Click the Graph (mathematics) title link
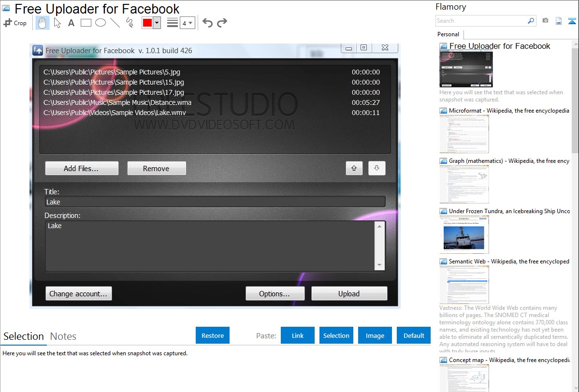 click(x=509, y=161)
